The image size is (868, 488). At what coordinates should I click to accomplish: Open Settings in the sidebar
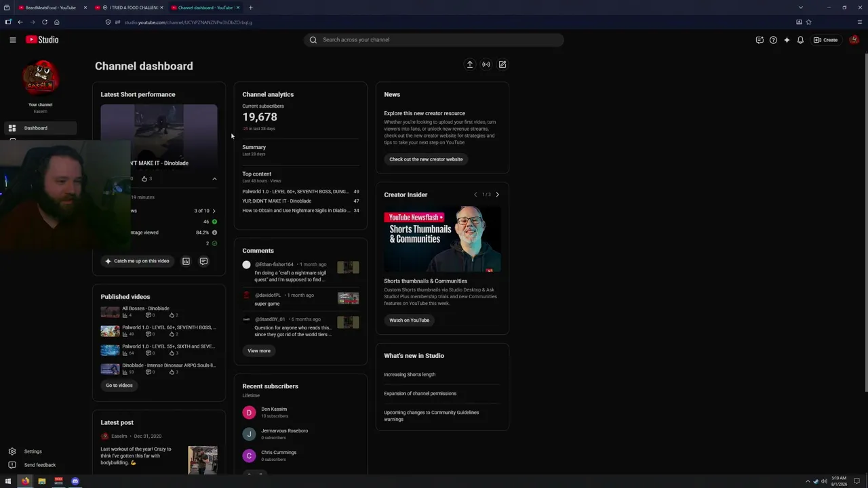(x=33, y=451)
